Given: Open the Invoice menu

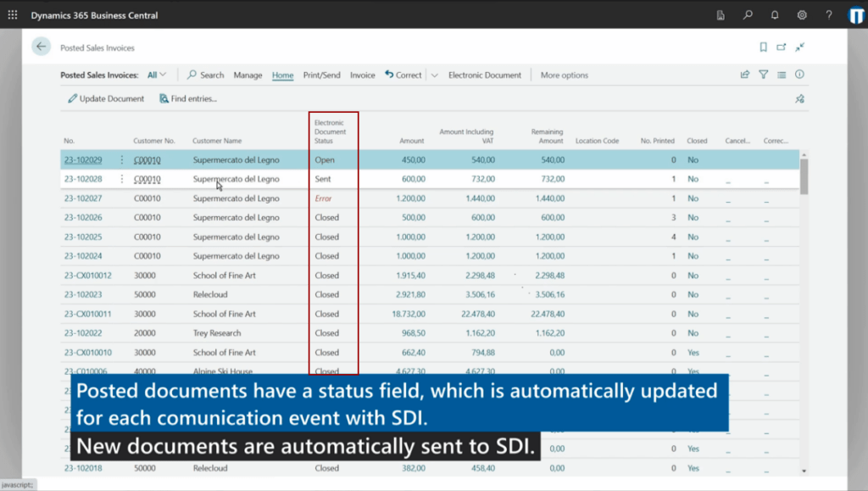Looking at the screenshot, I should pyautogui.click(x=362, y=75).
